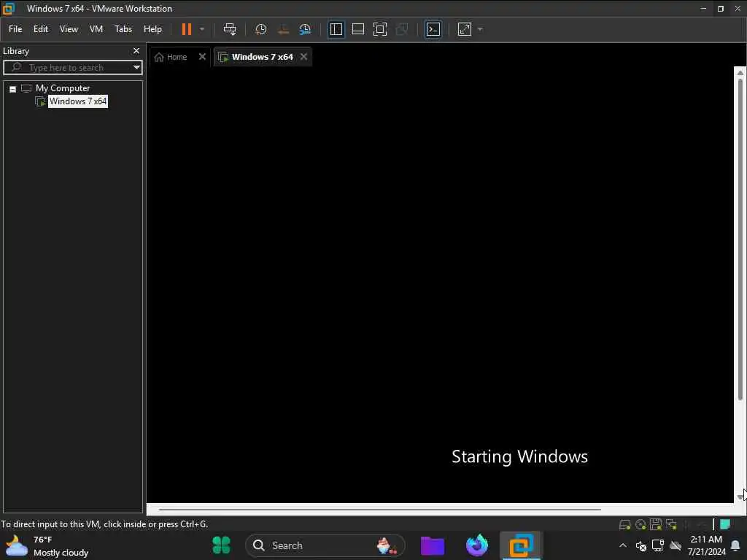The height and width of the screenshot is (560, 747).
Task: Open the Windows Start menu
Action: 222,545
